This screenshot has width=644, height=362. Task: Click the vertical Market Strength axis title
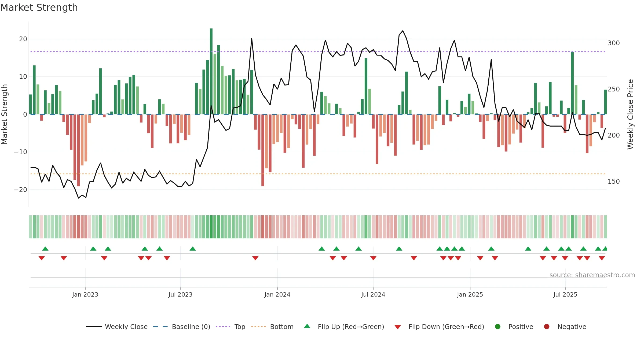click(4, 114)
